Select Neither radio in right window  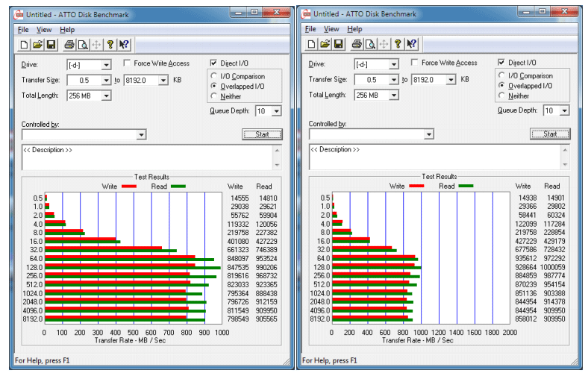tap(501, 95)
